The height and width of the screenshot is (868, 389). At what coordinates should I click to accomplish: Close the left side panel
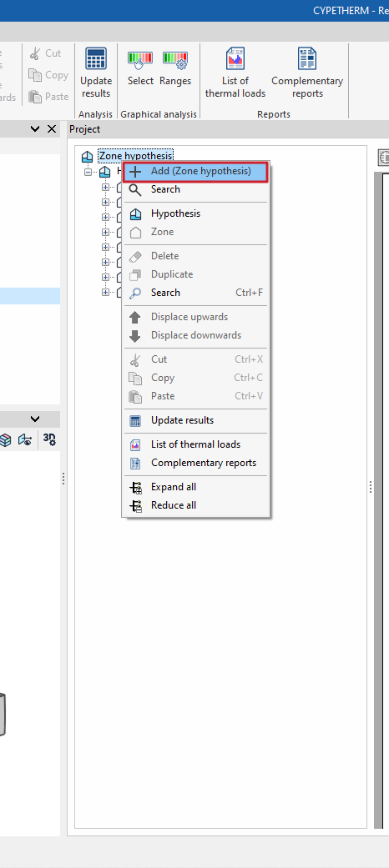click(52, 129)
